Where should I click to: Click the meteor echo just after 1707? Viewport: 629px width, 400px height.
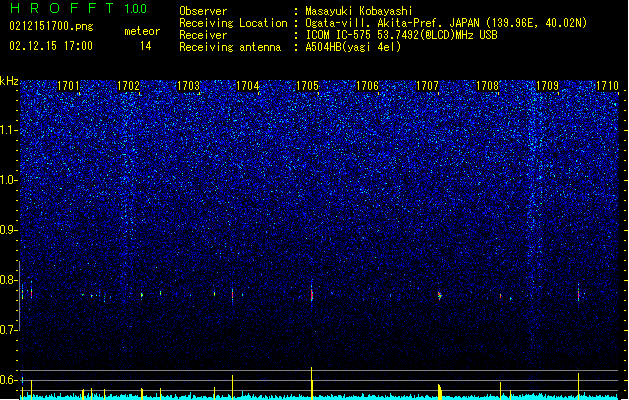point(440,296)
